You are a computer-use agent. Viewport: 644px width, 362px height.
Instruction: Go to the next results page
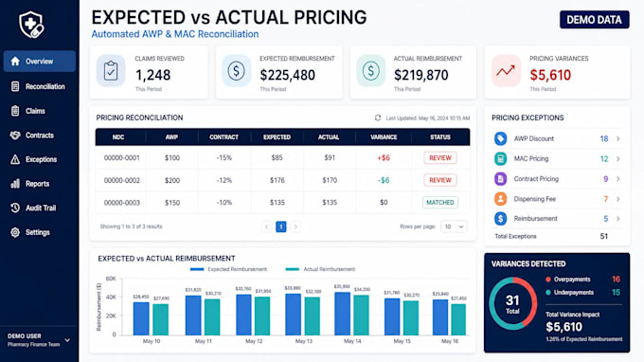(295, 226)
